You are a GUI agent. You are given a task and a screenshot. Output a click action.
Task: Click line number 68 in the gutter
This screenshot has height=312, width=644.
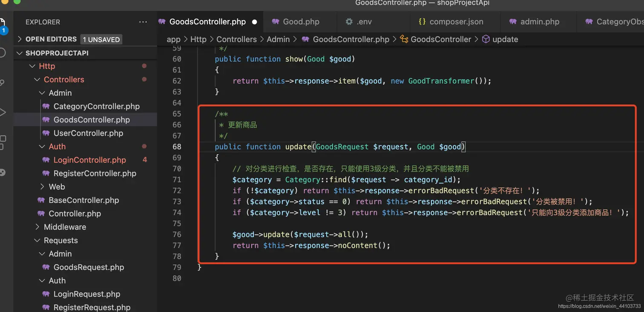[176, 147]
